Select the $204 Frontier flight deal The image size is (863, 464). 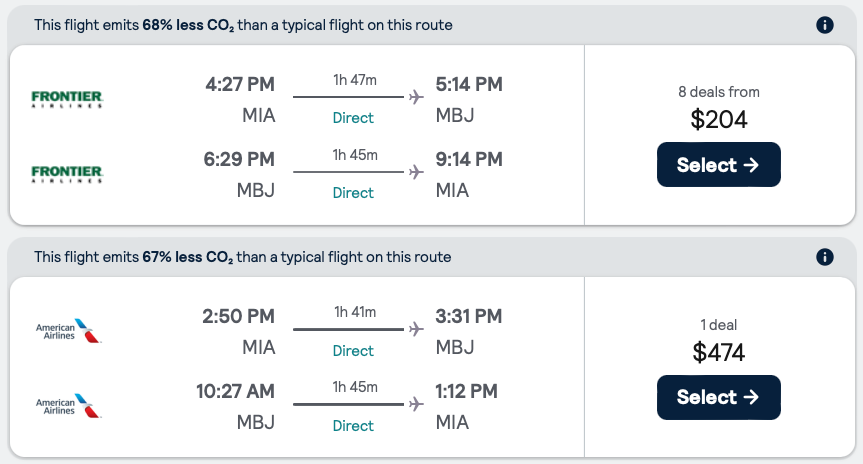pyautogui.click(x=718, y=165)
